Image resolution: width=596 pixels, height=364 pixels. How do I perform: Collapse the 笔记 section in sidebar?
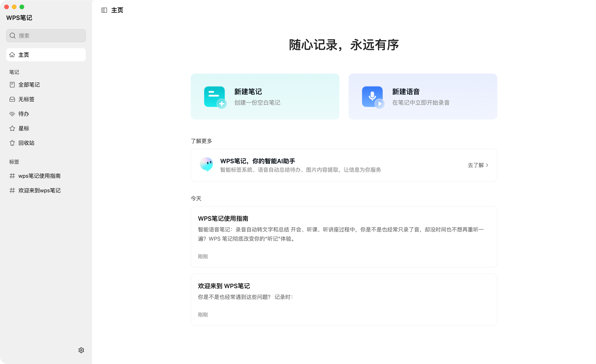14,72
